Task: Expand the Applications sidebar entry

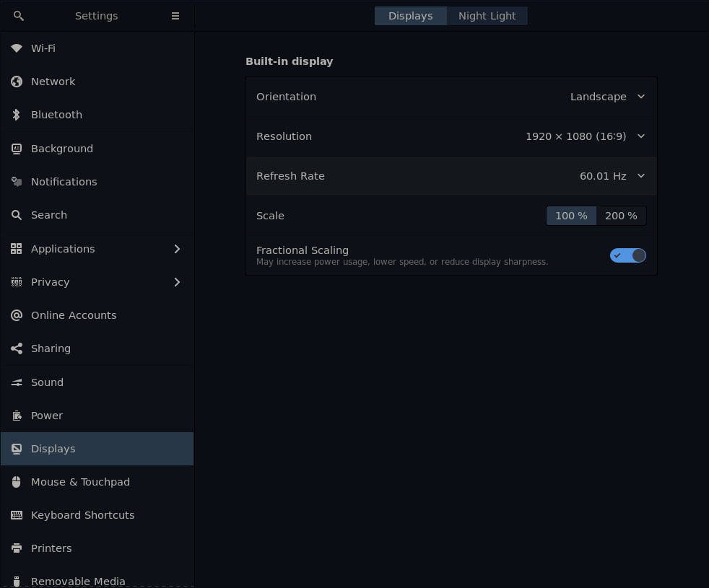Action: (x=177, y=249)
